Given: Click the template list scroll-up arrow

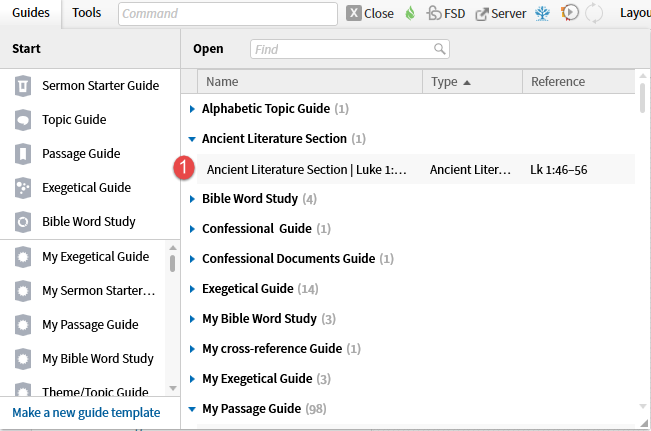Looking at the screenshot, I should 173,248.
